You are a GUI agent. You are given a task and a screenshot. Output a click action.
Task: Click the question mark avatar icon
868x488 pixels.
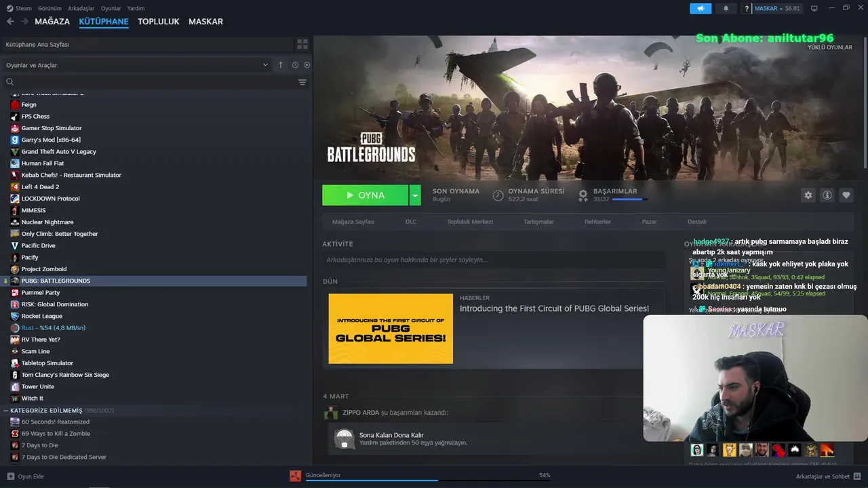(747, 9)
